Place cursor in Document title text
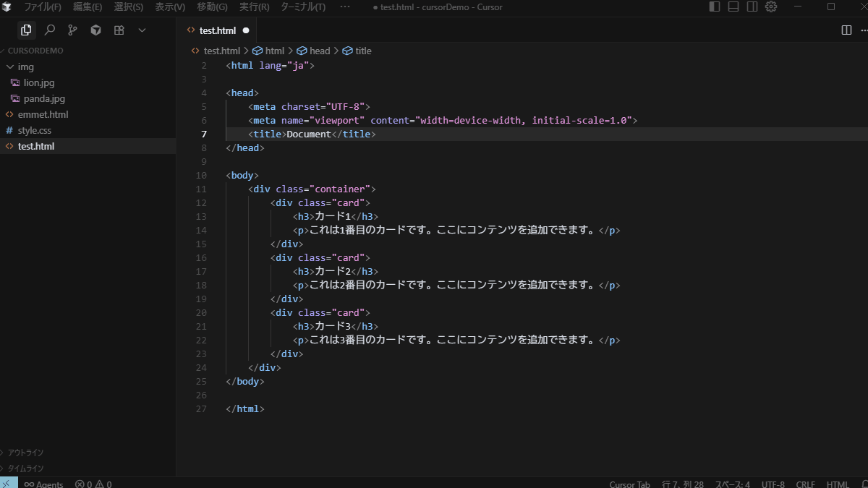The height and width of the screenshot is (488, 868). tap(309, 134)
